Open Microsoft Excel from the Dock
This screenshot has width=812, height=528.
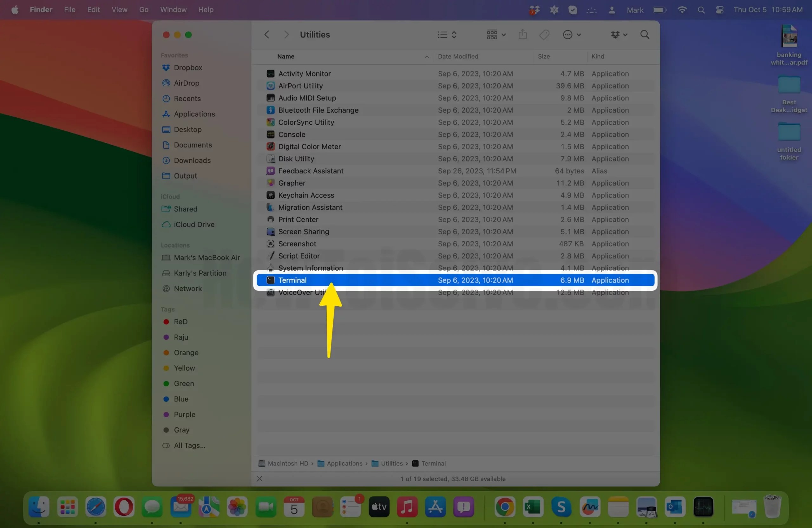[533, 507]
